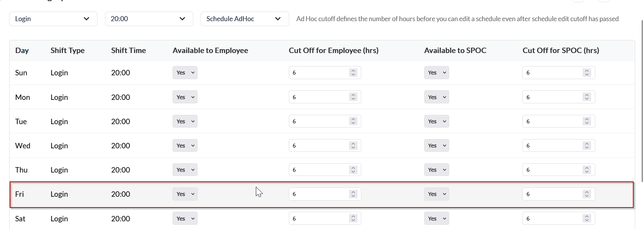This screenshot has height=229, width=644.
Task: Click Monday SPOC cutoff hours stepper
Action: (x=586, y=97)
